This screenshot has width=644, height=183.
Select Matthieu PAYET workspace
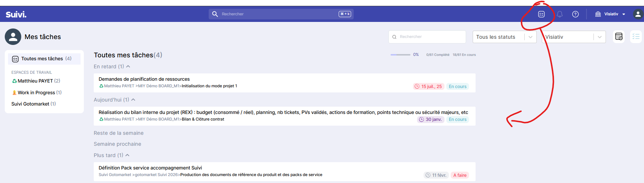[36, 81]
